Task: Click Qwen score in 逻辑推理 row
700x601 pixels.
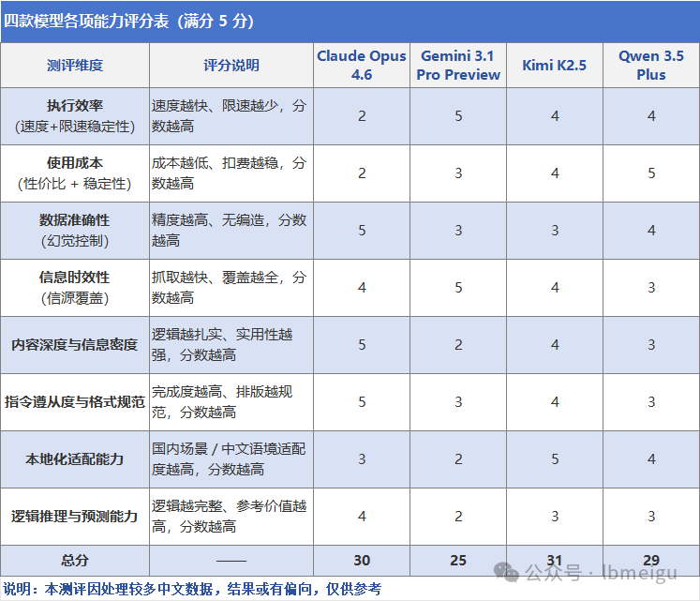Action: [651, 517]
